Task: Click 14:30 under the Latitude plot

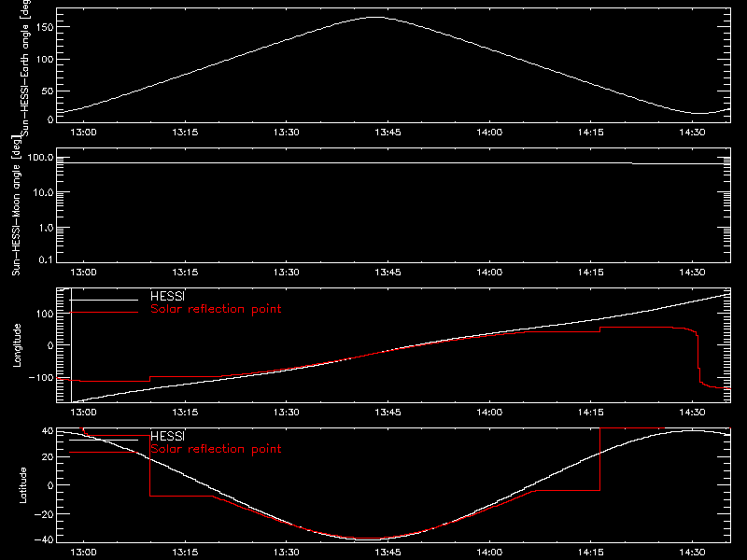Action: (x=692, y=553)
